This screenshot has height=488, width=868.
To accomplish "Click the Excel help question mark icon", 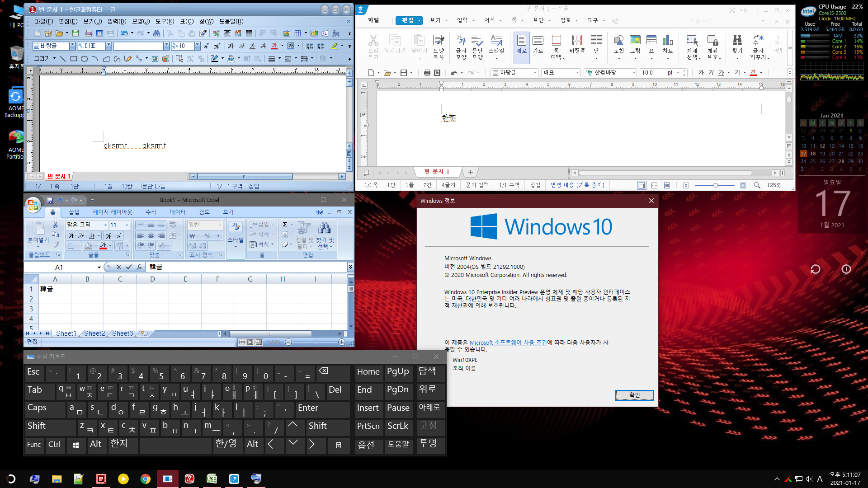I will tap(320, 212).
